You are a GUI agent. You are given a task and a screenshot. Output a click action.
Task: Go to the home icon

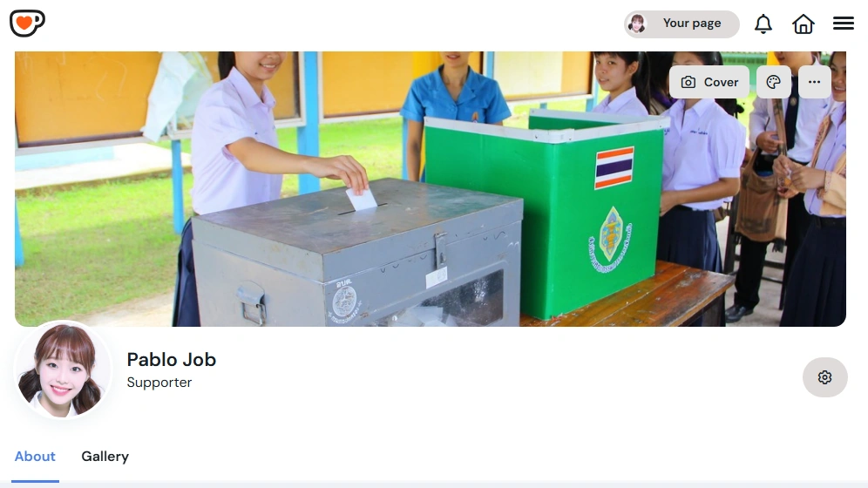tap(804, 24)
